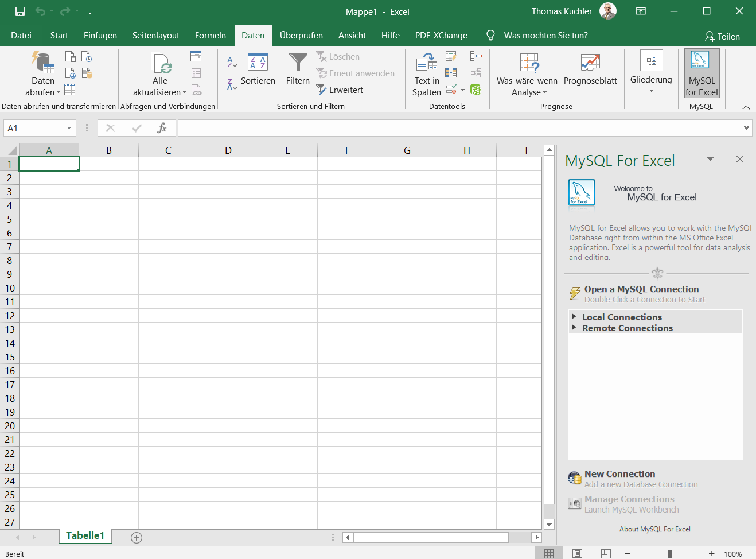Open the Was-wäre-wenn-Analyse dropdown

coord(529,75)
